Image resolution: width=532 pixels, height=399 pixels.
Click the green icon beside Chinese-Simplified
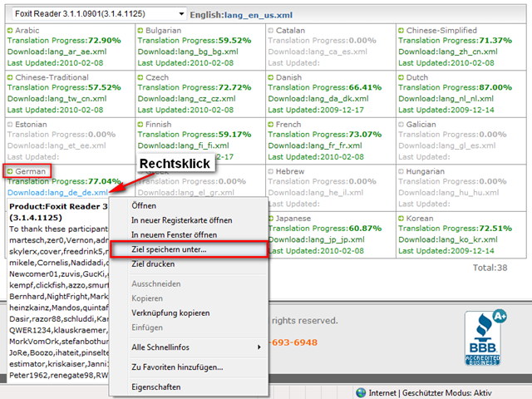pyautogui.click(x=402, y=29)
